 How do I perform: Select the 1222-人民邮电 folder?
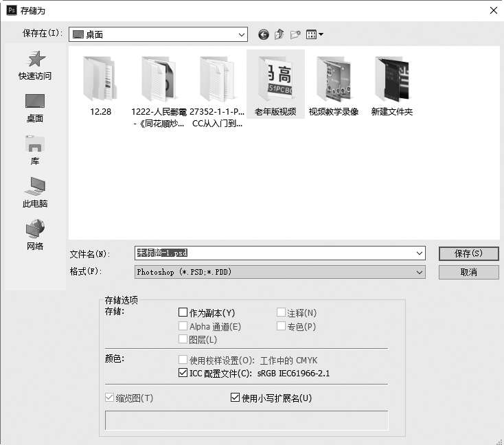coord(159,91)
